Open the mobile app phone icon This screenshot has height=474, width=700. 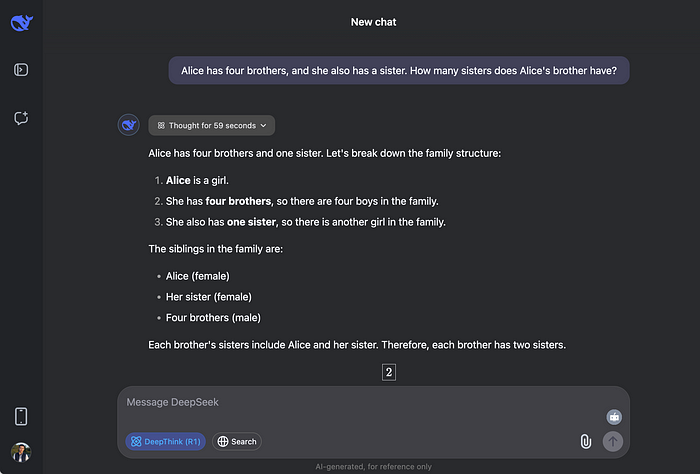coord(21,416)
